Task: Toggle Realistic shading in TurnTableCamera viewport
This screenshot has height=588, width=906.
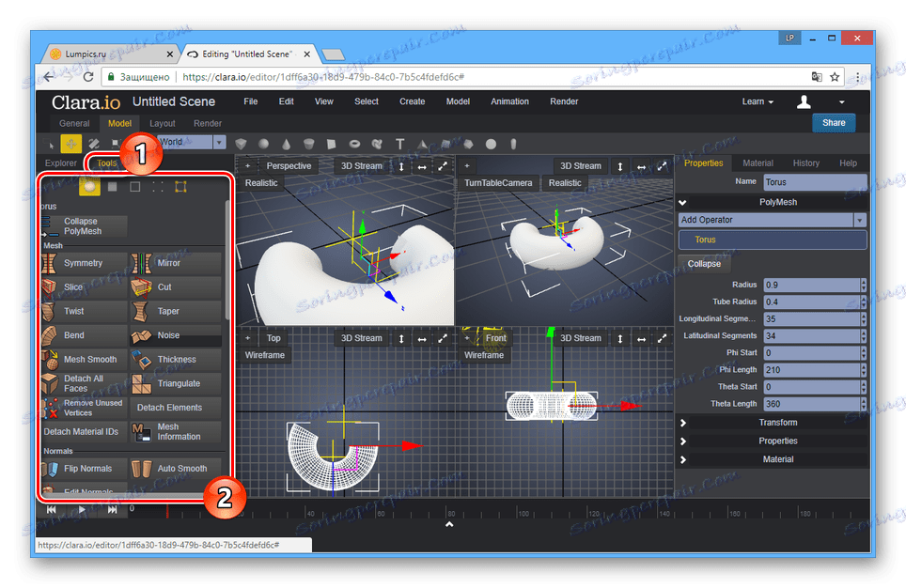Action: (x=565, y=183)
